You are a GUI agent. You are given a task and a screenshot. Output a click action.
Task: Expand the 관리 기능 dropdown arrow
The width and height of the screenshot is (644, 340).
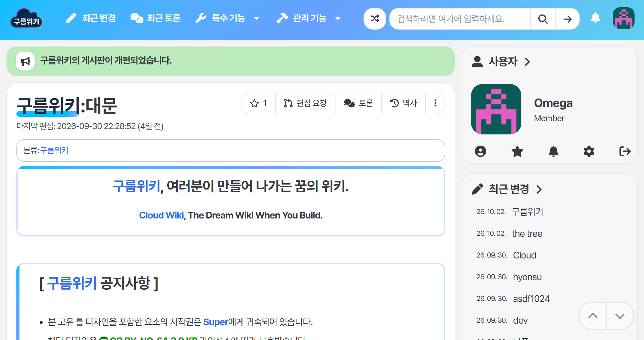click(x=338, y=19)
